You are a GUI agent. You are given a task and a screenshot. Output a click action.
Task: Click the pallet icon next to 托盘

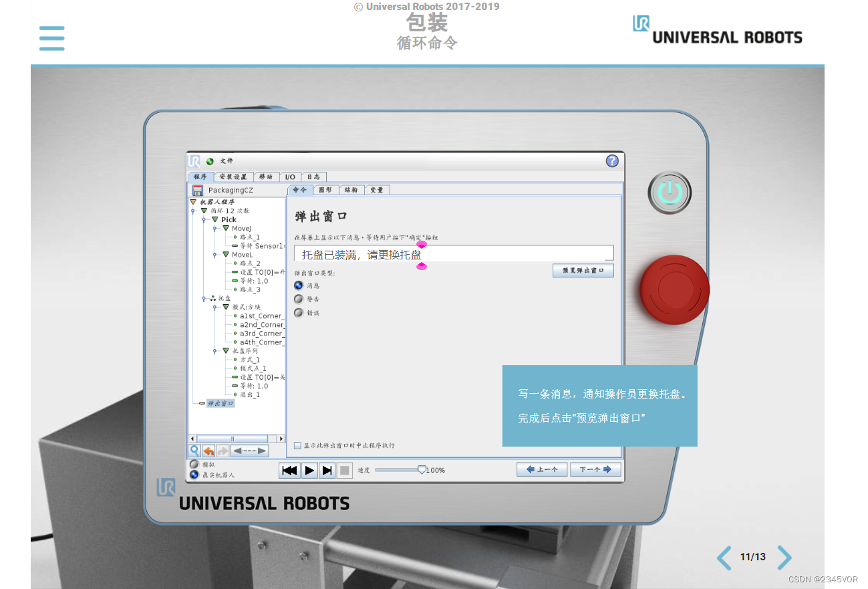click(x=212, y=298)
